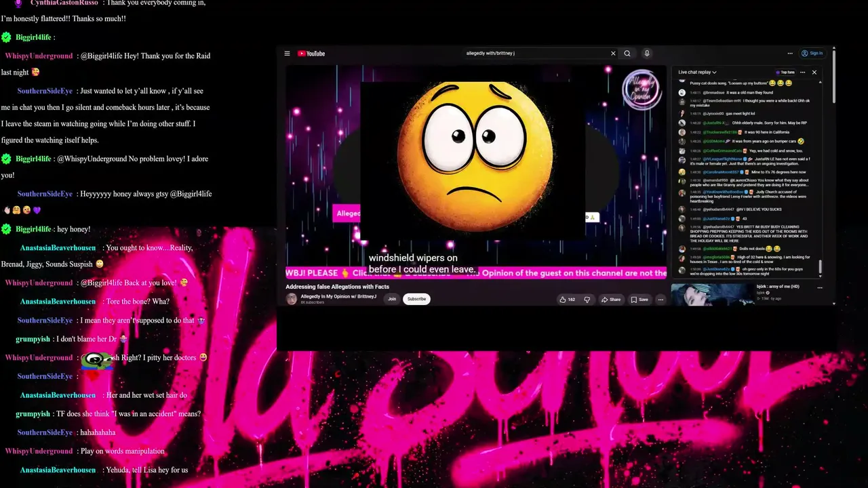Click live chat scrollbar thumb
This screenshot has width=868, height=488.
[820, 268]
